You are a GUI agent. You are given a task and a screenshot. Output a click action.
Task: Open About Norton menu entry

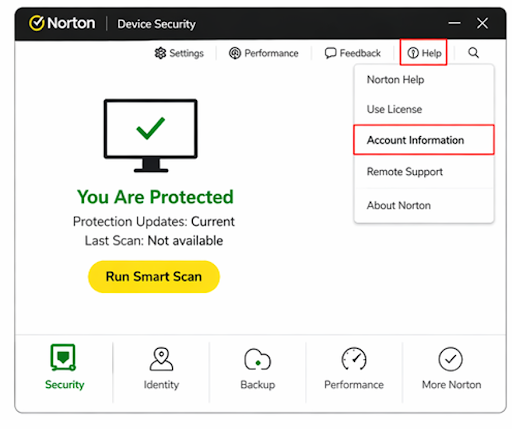424,205
